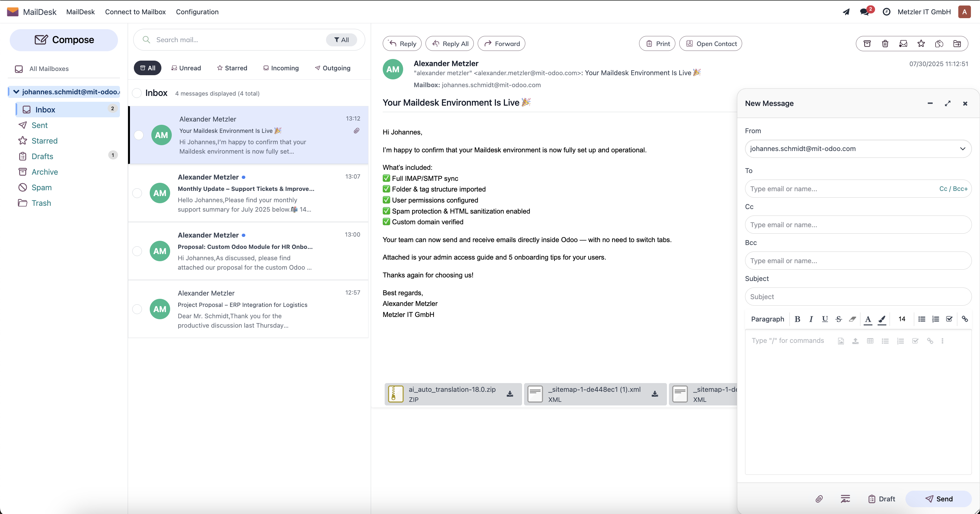Viewport: 980px width, 514px height.
Task: Open the Paragraph style dropdown
Action: tap(767, 319)
